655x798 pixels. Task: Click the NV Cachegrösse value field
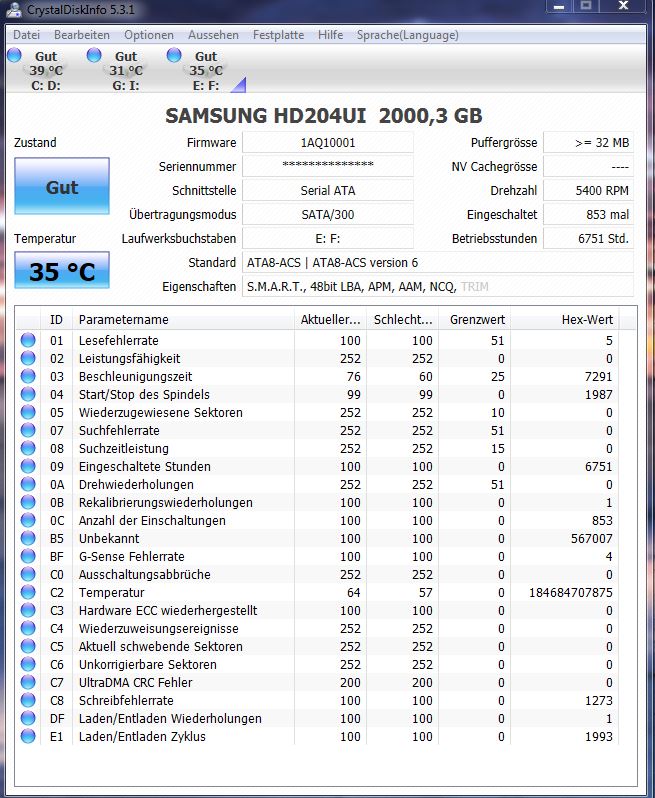[589, 166]
